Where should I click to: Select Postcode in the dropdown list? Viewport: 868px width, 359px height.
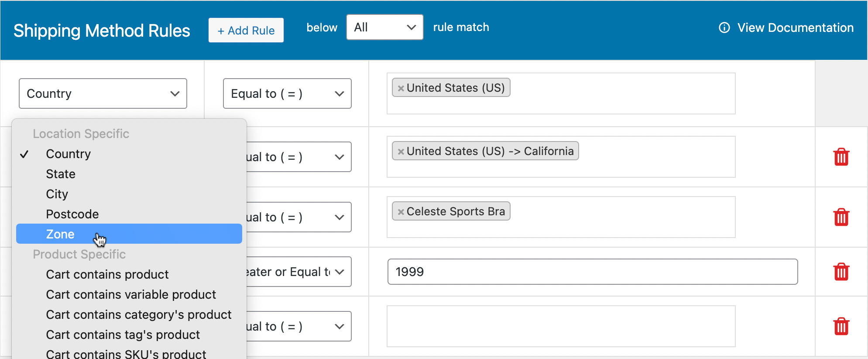pos(129,214)
